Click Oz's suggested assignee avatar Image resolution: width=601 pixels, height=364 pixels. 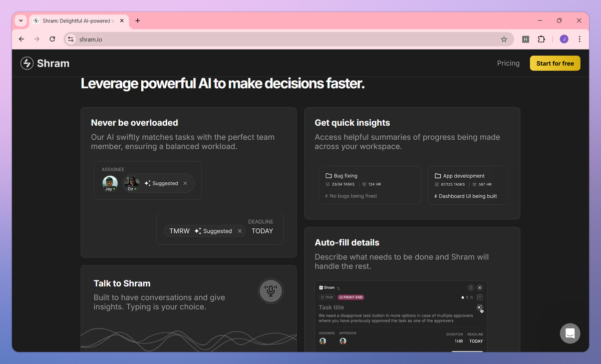132,183
